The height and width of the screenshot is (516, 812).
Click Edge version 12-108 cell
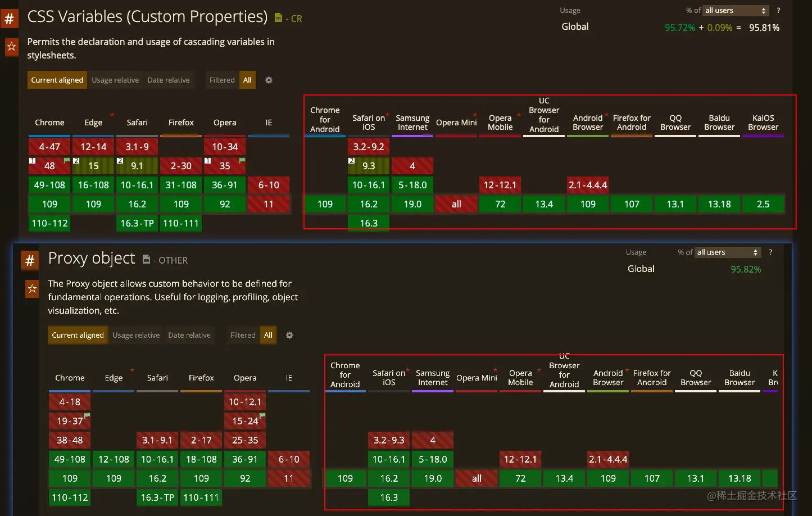[x=114, y=459]
